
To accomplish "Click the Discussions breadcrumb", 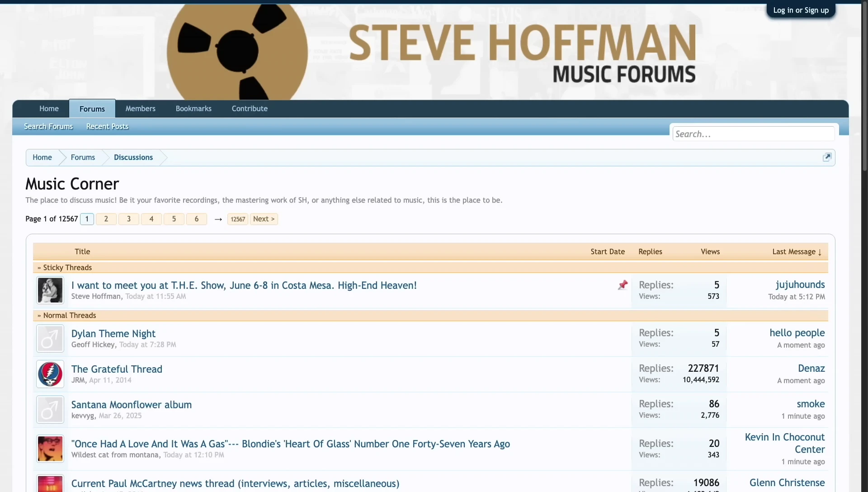I will pos(133,157).
